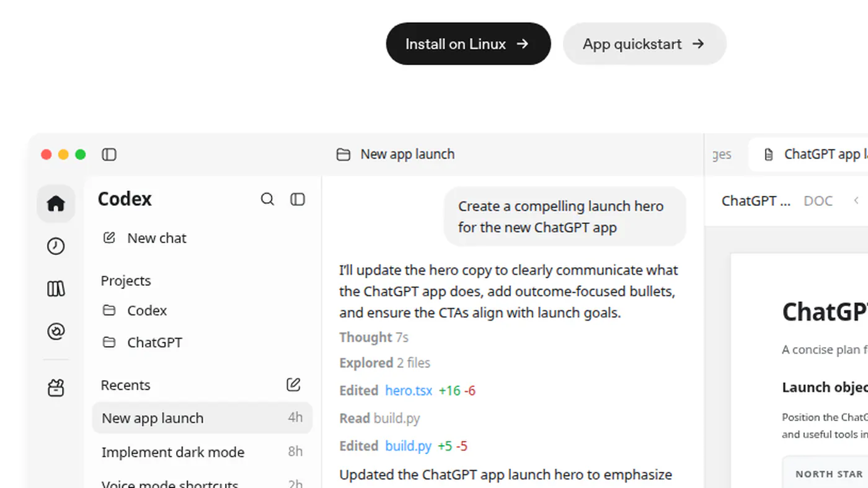This screenshot has height=488, width=868.
Task: Click the arrow icon in App quickstart
Action: (x=698, y=44)
